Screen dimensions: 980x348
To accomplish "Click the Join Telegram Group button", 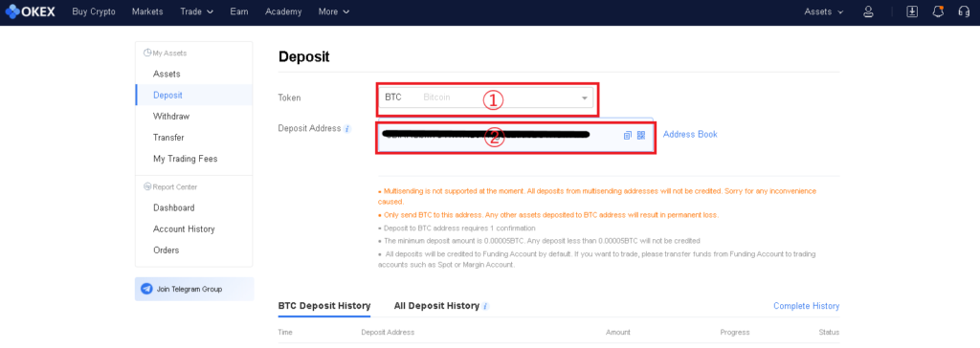I will point(194,289).
